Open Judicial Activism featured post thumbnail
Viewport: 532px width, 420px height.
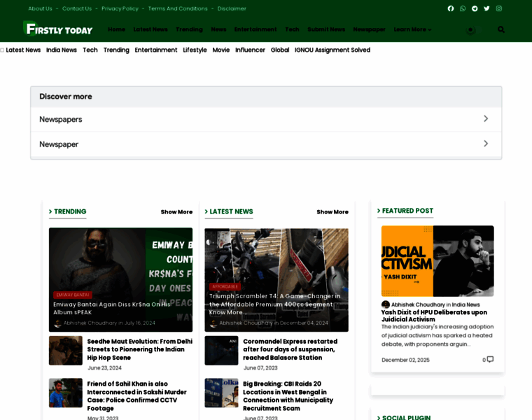point(437,260)
